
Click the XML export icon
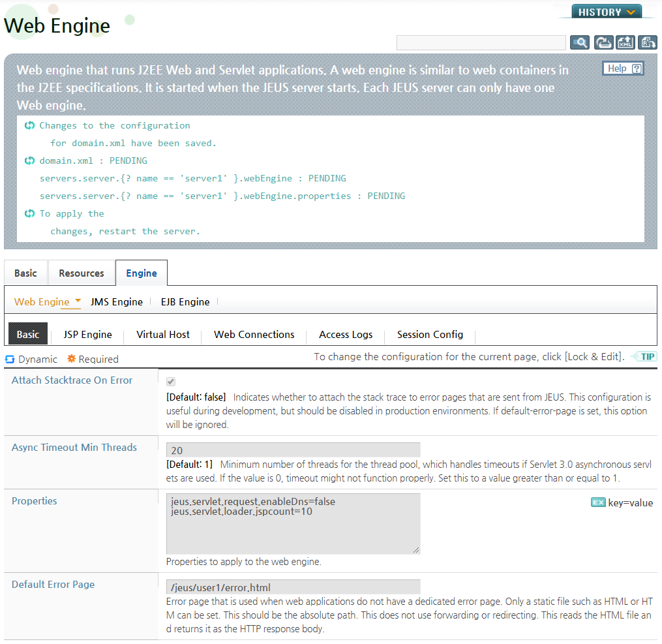point(625,42)
